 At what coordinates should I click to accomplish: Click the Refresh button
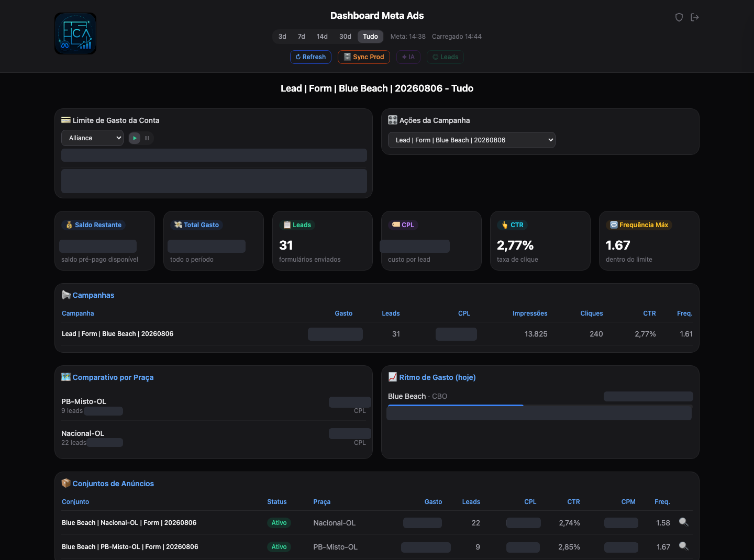click(311, 57)
